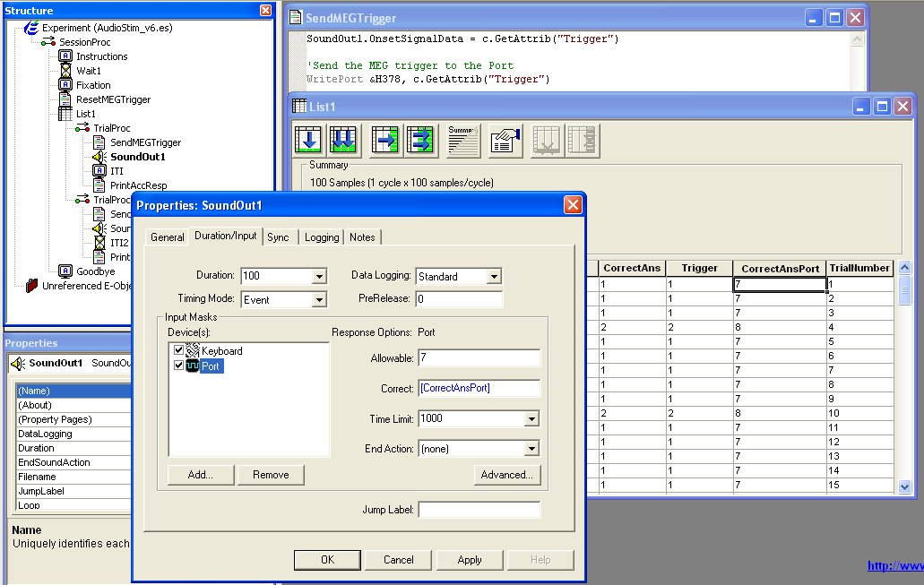Switch to the Logging tab

[x=322, y=237]
